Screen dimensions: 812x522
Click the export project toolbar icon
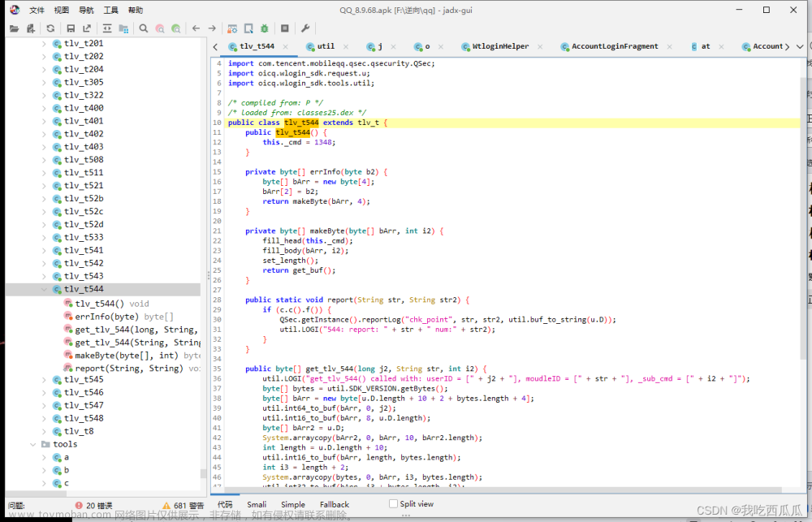(x=87, y=28)
